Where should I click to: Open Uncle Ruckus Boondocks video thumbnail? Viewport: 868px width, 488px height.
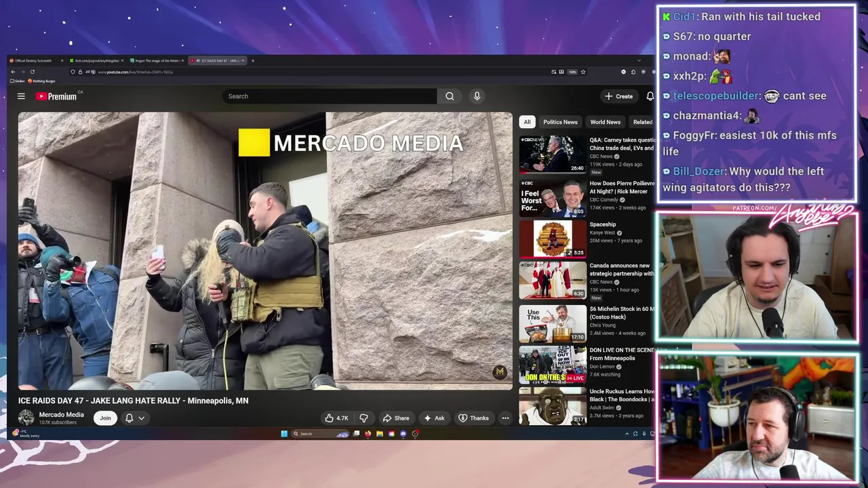tap(553, 405)
